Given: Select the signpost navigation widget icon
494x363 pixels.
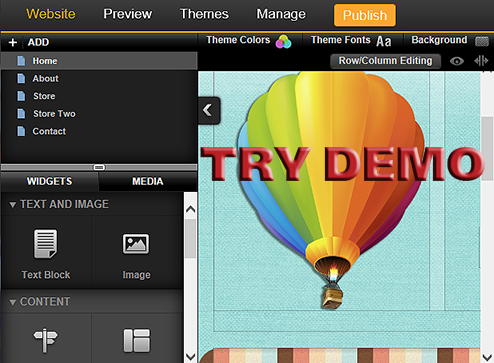Looking at the screenshot, I should pyautogui.click(x=45, y=340).
